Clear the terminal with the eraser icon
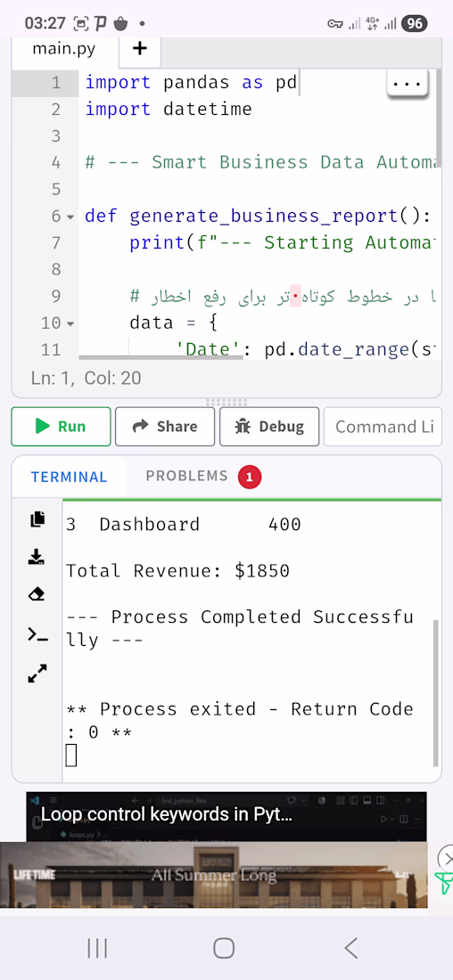 click(x=37, y=593)
